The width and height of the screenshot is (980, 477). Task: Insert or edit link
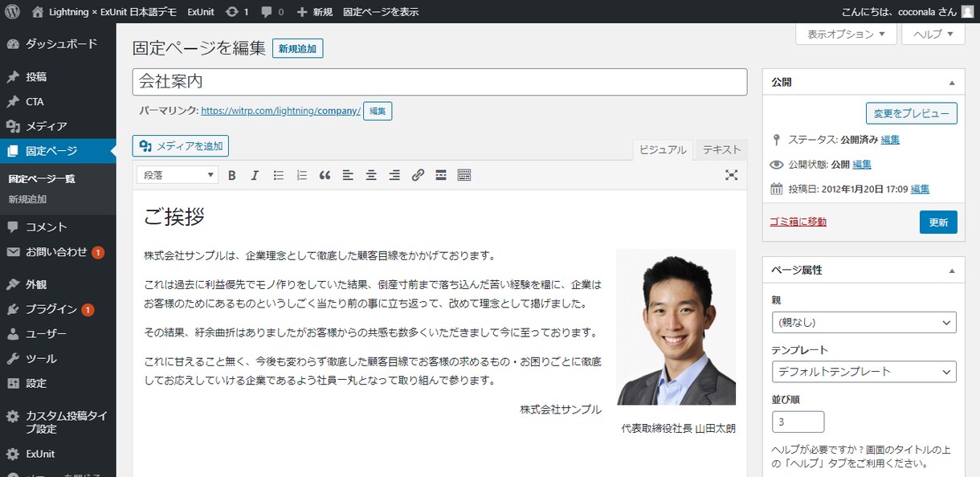418,175
